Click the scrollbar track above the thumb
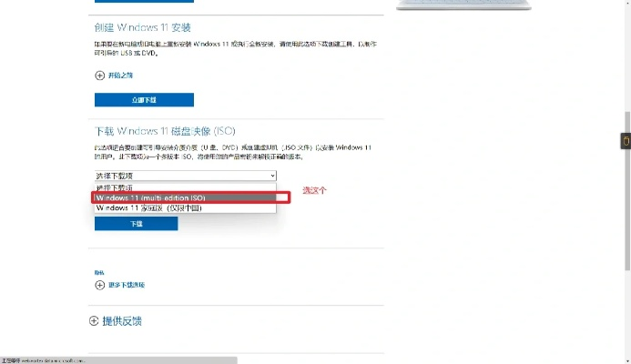The height and width of the screenshot is (364, 631). click(626, 55)
